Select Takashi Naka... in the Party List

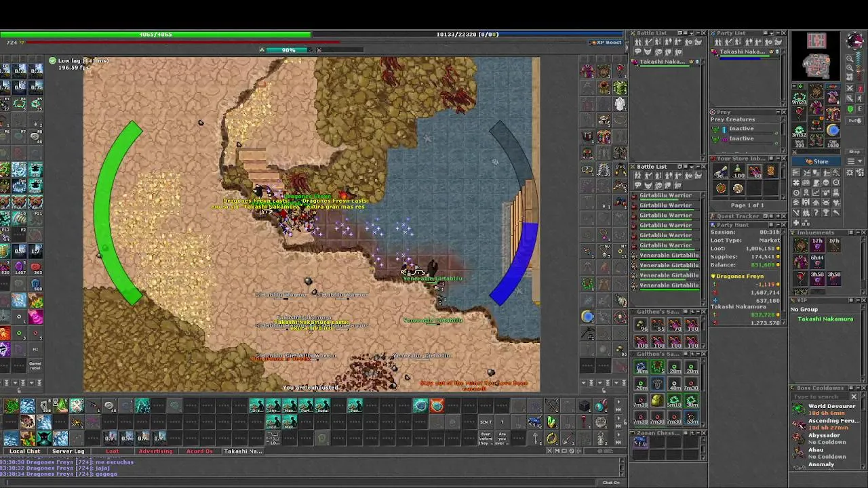(x=744, y=53)
